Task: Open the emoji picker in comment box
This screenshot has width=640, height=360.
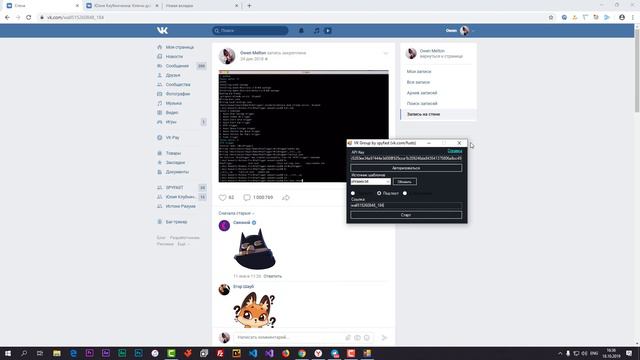Action: pyautogui.click(x=367, y=338)
